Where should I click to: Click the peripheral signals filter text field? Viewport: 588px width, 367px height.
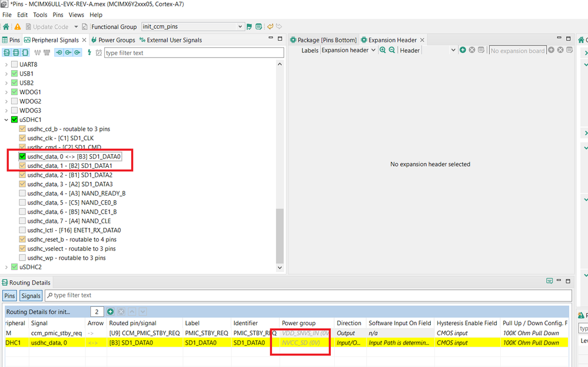pyautogui.click(x=194, y=52)
